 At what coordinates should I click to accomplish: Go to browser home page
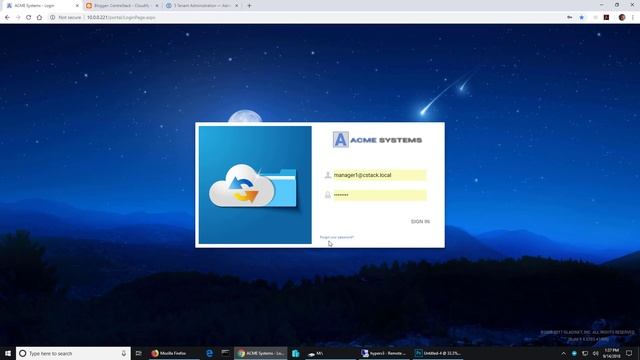[39, 18]
